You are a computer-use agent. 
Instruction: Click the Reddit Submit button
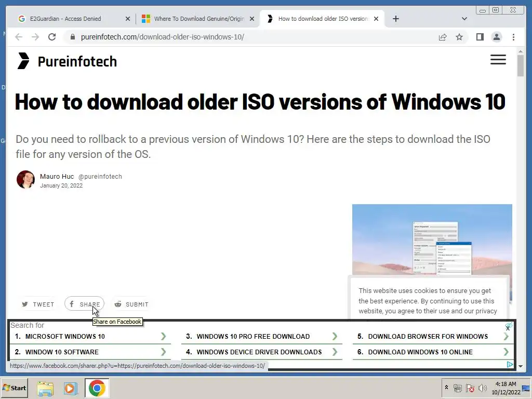tap(131, 304)
